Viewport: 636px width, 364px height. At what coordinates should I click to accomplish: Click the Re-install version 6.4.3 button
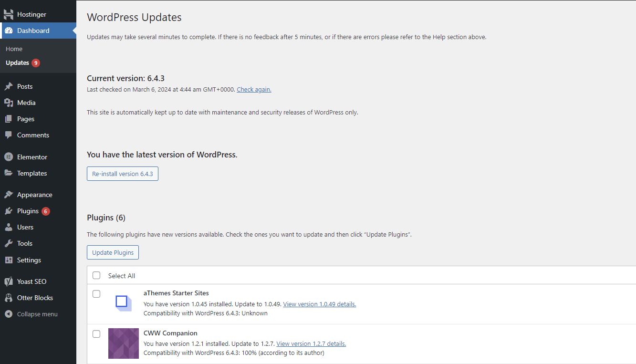(122, 174)
